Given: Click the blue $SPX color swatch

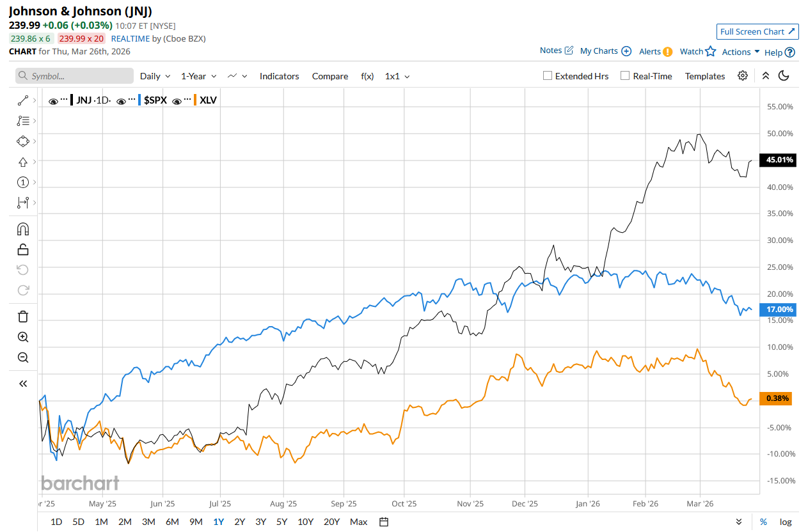Looking at the screenshot, I should [x=139, y=100].
